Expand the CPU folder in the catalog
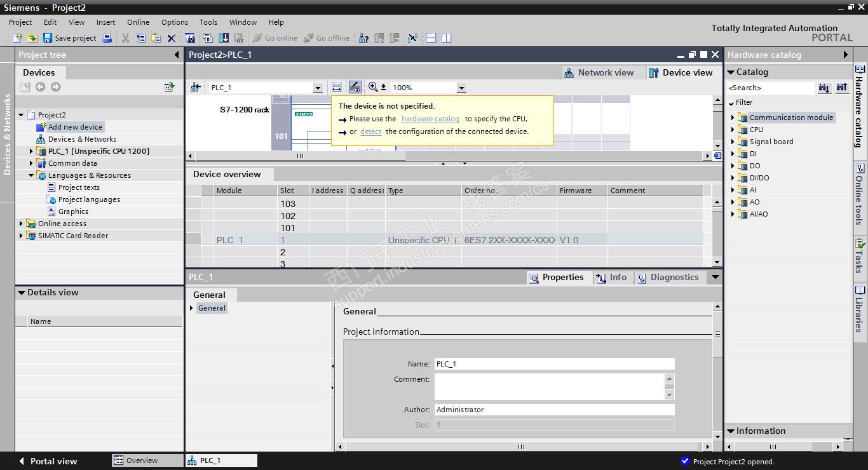The height and width of the screenshot is (470, 868). pyautogui.click(x=733, y=130)
